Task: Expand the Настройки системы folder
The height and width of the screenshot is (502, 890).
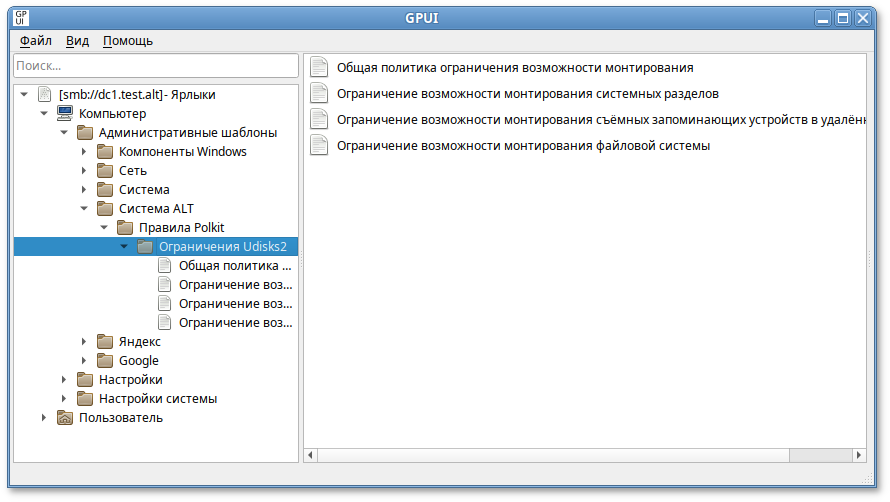Action: point(64,399)
